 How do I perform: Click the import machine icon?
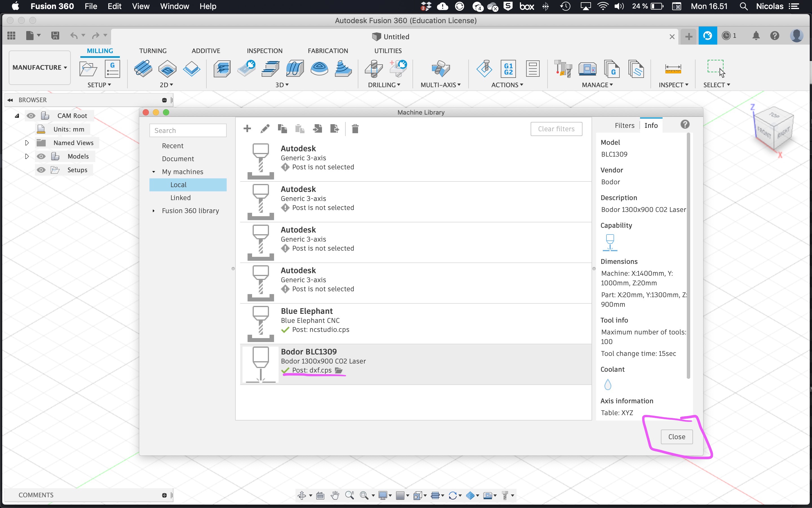(x=317, y=129)
